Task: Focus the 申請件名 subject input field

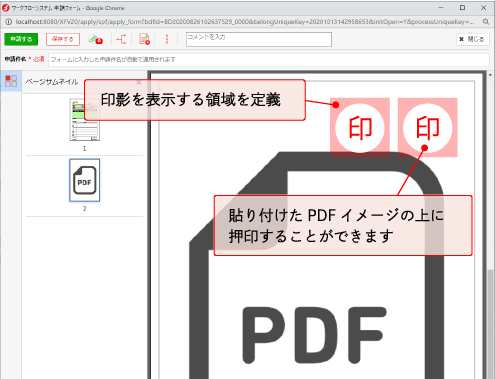Action: click(x=269, y=59)
